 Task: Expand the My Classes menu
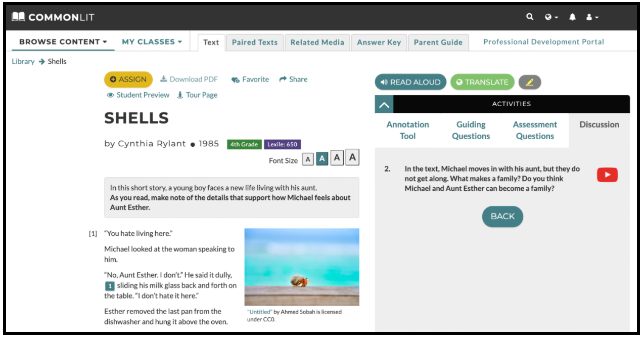click(152, 42)
